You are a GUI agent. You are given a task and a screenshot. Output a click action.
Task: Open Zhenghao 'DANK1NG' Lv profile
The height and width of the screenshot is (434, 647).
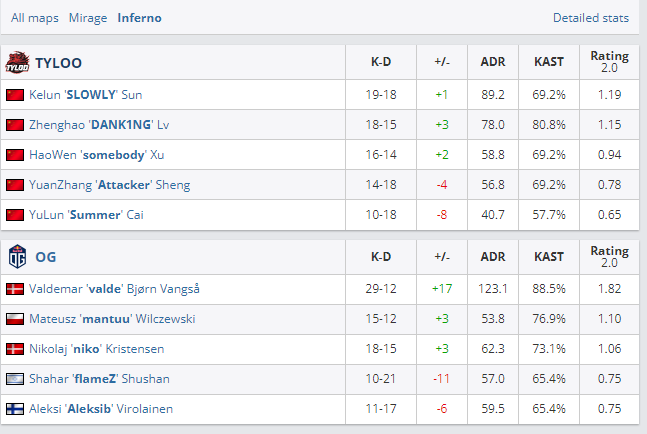99,125
